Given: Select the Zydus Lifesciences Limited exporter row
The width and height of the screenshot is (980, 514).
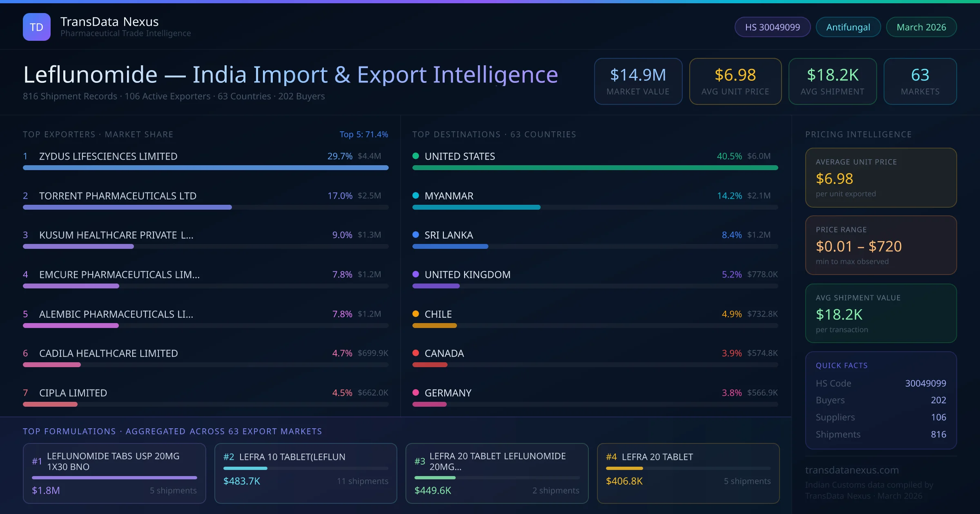Looking at the screenshot, I should click(x=108, y=156).
